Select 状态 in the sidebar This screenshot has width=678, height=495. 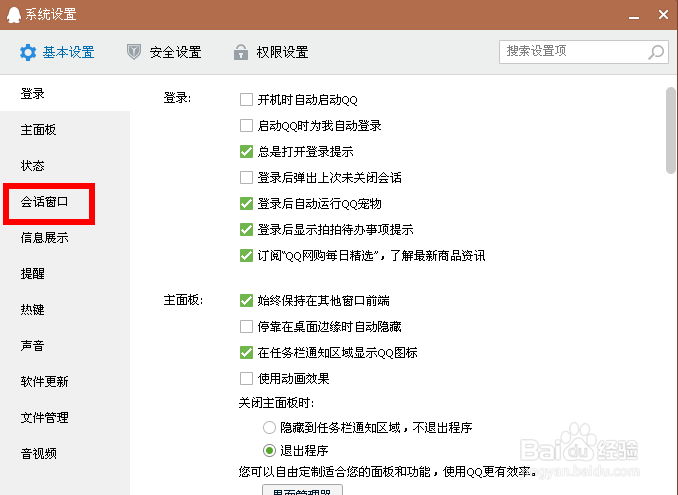tap(65, 165)
